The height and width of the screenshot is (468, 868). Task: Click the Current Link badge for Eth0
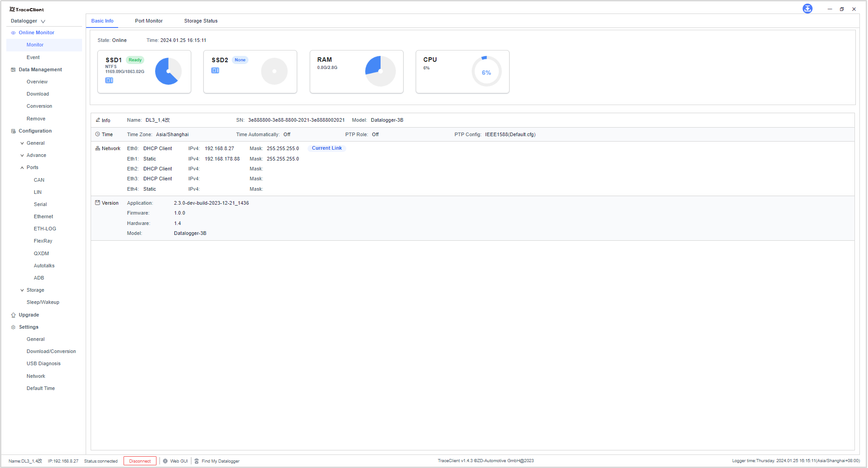(x=327, y=148)
